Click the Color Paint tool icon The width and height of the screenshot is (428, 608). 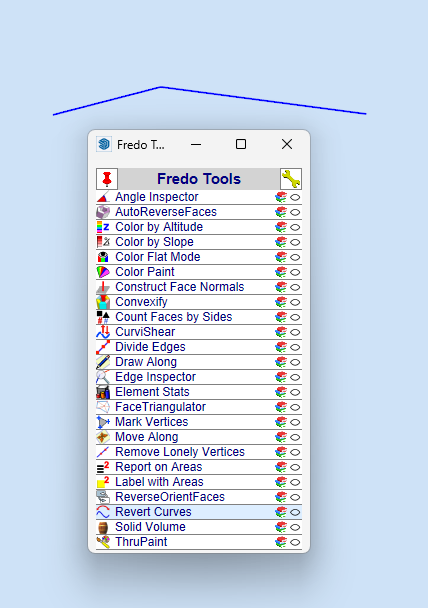coord(103,272)
